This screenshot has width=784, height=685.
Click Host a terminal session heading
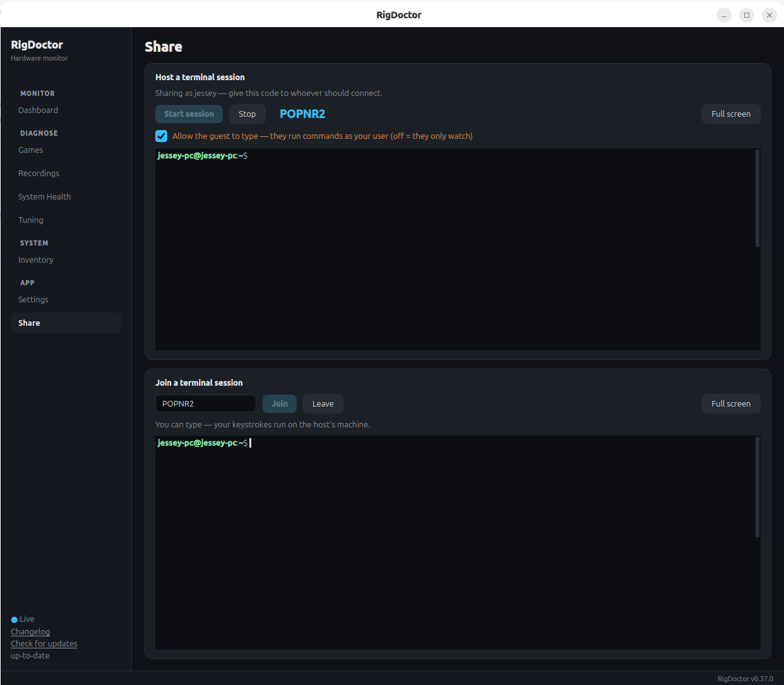pos(200,77)
